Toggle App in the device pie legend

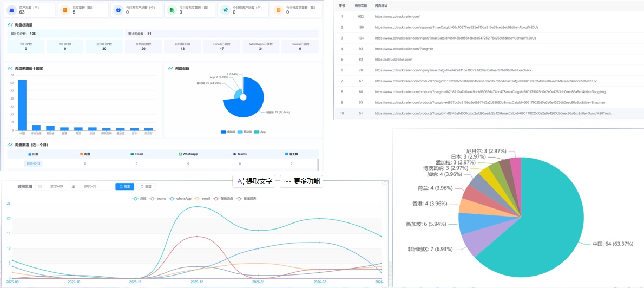[x=260, y=132]
